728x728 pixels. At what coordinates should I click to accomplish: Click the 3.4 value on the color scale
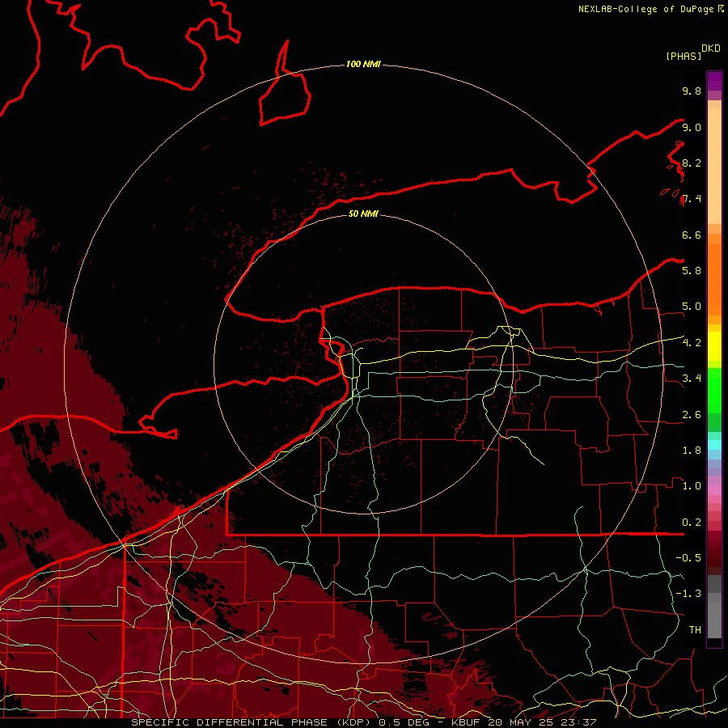(692, 379)
